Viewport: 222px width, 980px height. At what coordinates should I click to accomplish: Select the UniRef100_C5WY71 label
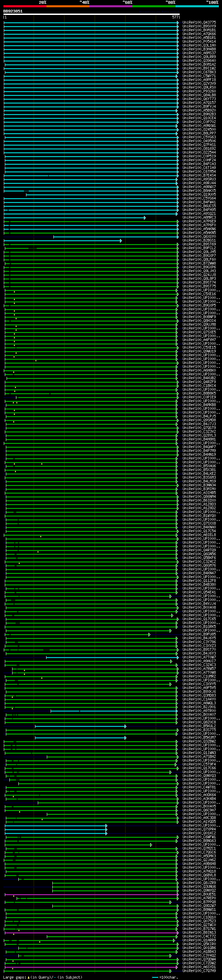coord(199,76)
